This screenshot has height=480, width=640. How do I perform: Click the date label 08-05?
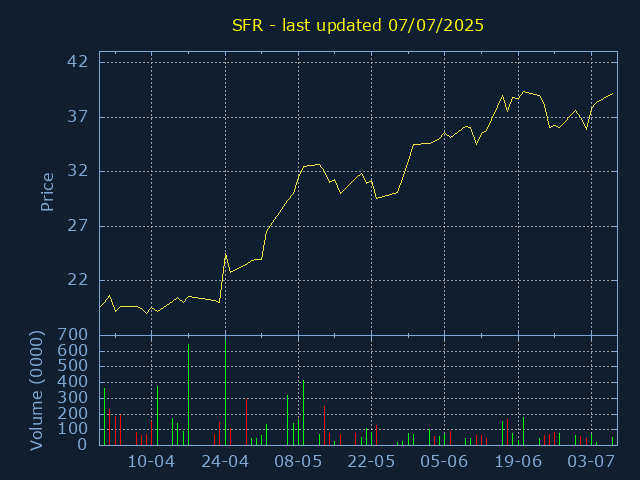point(298,462)
